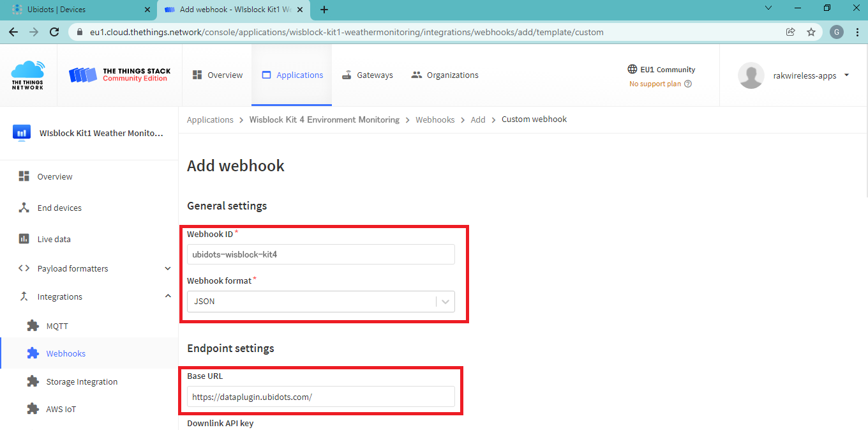Go to Organizations in top navigation
Screen dimensions: 868x430
point(445,75)
